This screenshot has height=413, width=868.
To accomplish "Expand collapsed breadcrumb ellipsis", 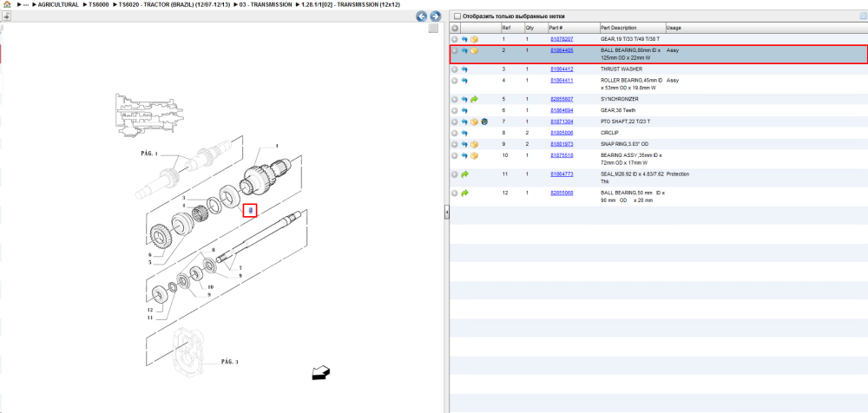I will pos(25,4).
